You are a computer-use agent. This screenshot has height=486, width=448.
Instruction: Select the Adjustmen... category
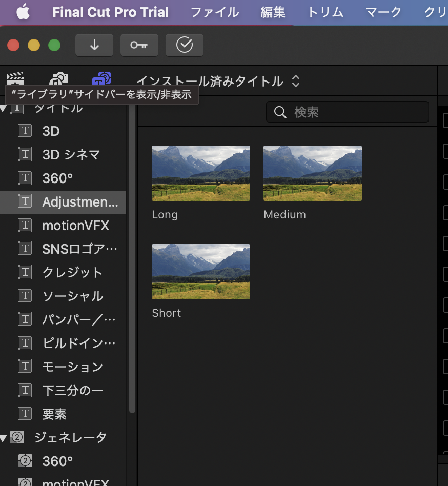pyautogui.click(x=63, y=202)
